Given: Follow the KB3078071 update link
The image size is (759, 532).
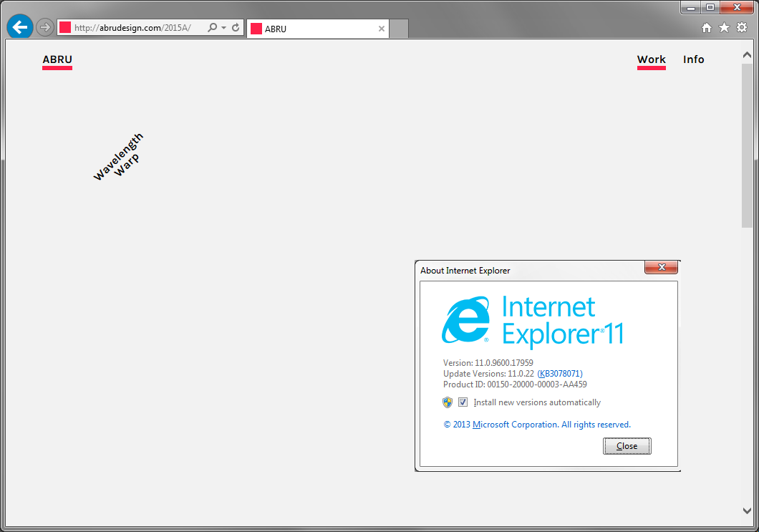Looking at the screenshot, I should click(x=560, y=373).
